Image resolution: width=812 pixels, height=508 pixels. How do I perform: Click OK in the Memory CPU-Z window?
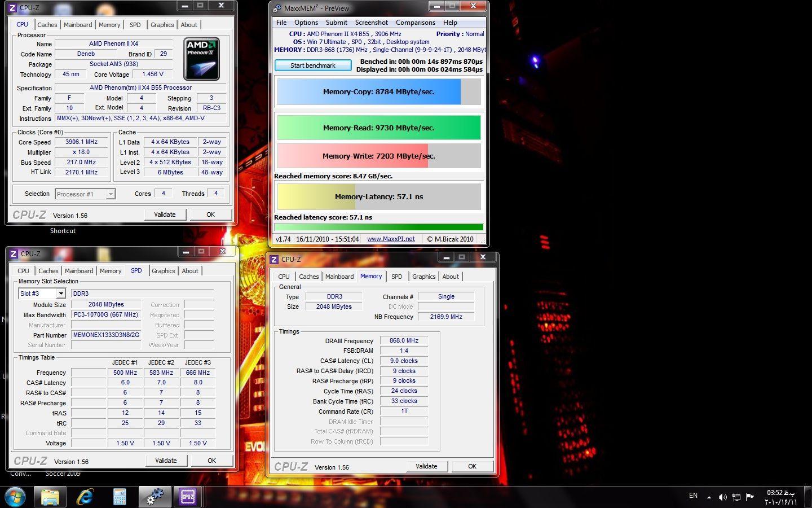pyautogui.click(x=472, y=466)
